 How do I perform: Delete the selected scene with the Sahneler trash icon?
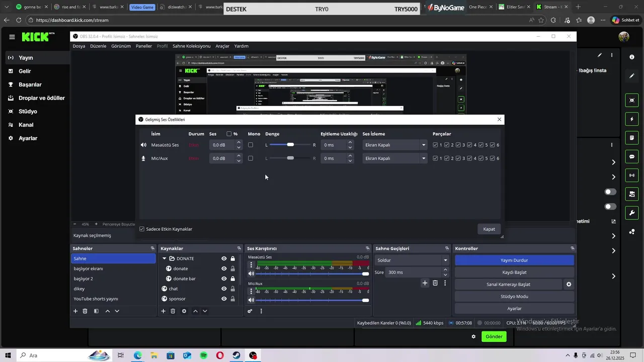(85, 311)
